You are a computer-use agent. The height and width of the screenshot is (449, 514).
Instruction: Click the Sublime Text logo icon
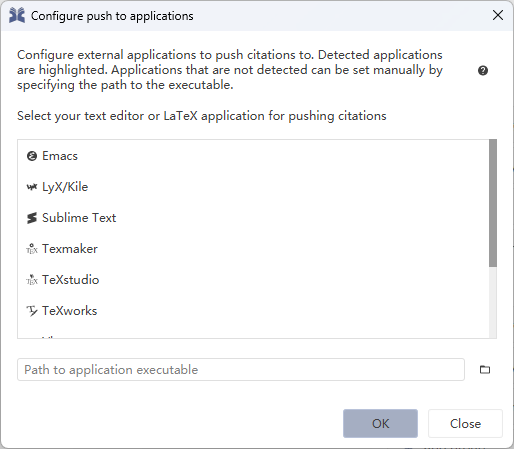point(32,218)
